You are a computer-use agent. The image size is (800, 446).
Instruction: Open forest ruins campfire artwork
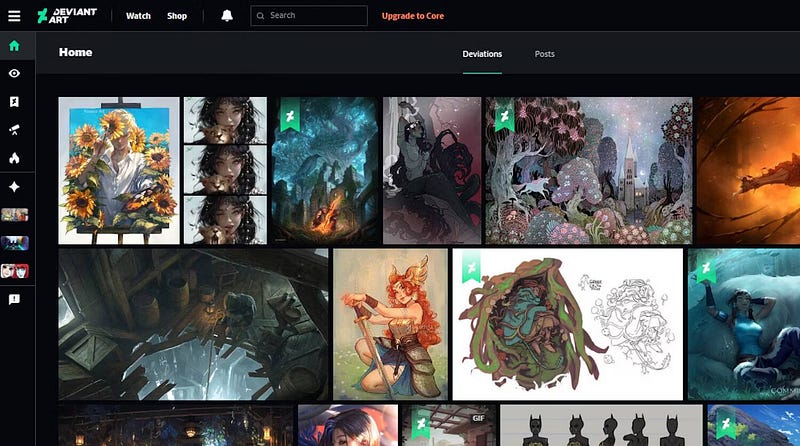[325, 171]
